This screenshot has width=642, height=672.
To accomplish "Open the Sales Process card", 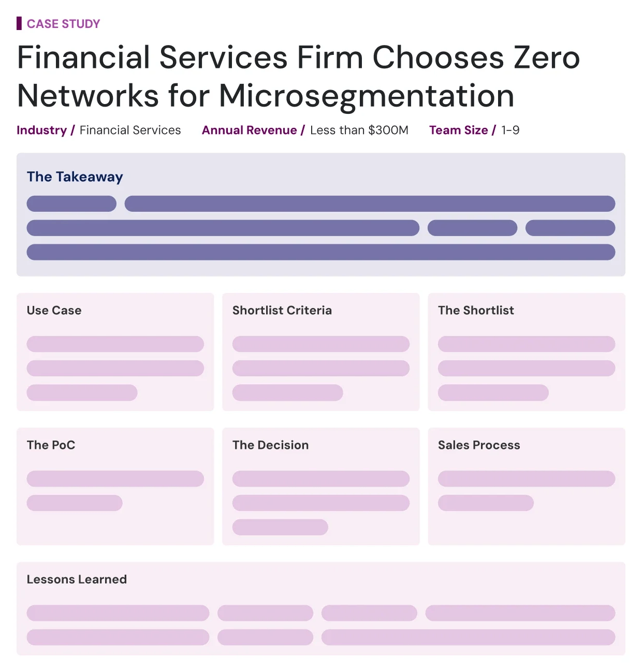I will point(526,486).
